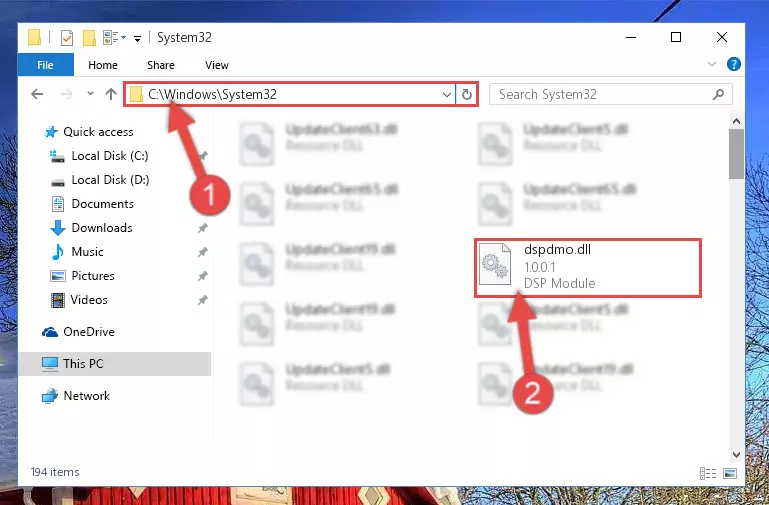Click the Local Disk (C:) drive icon
This screenshot has height=505, width=769.
(x=57, y=156)
